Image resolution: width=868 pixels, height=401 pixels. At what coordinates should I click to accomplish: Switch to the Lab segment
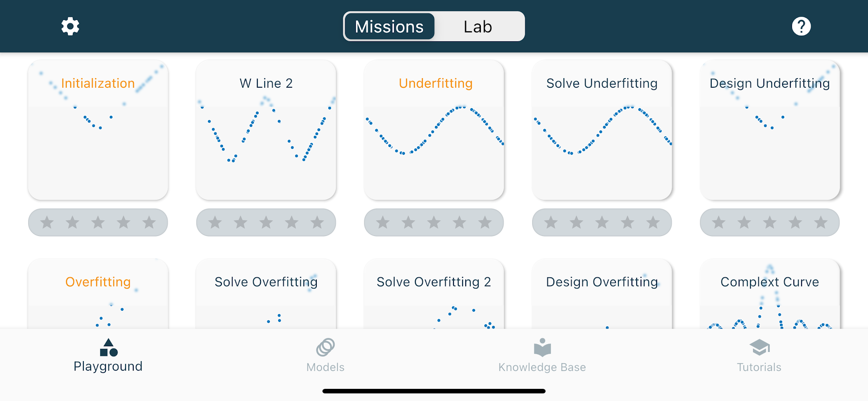pos(478,26)
